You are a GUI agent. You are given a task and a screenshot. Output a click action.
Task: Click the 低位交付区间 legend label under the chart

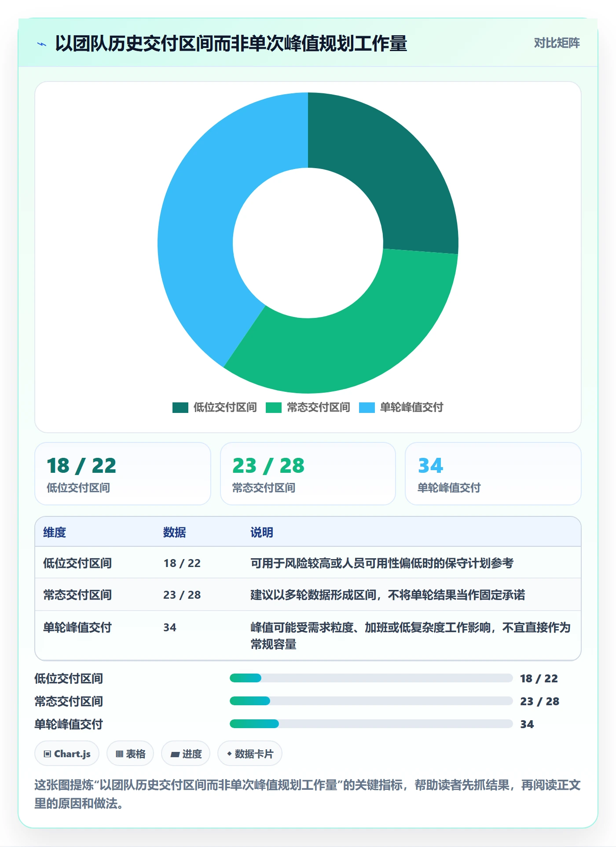click(x=225, y=408)
